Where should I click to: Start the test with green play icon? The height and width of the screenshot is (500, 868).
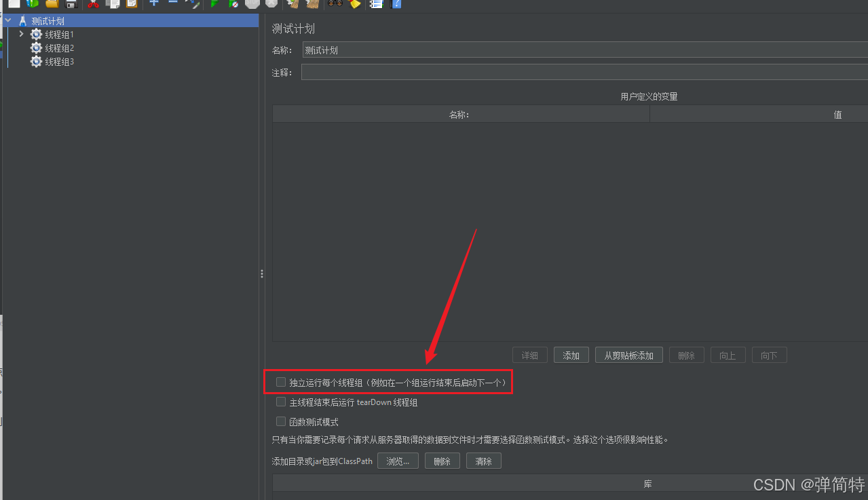point(214,5)
